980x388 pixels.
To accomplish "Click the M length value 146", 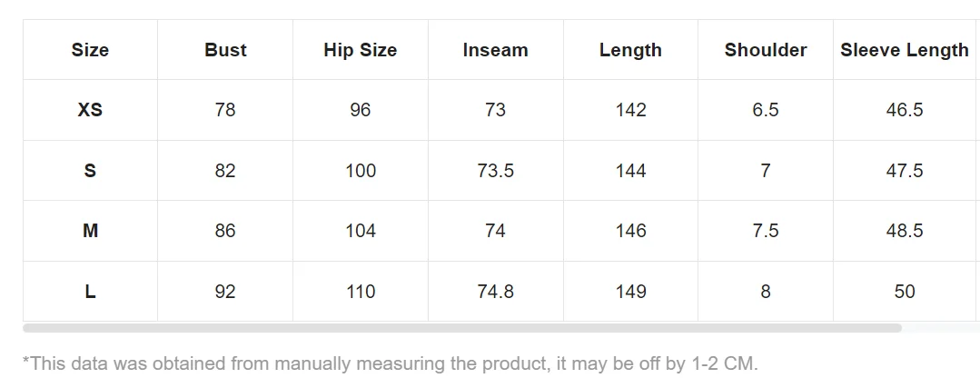I will coord(630,231).
